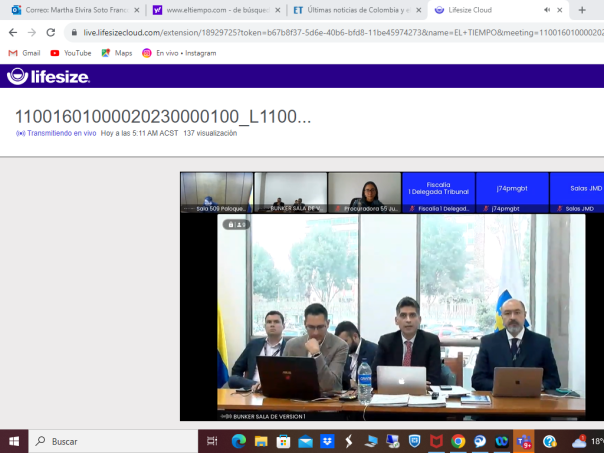Open YouTube bookmark
Viewport: 604px width, 453px height.
[x=71, y=53]
